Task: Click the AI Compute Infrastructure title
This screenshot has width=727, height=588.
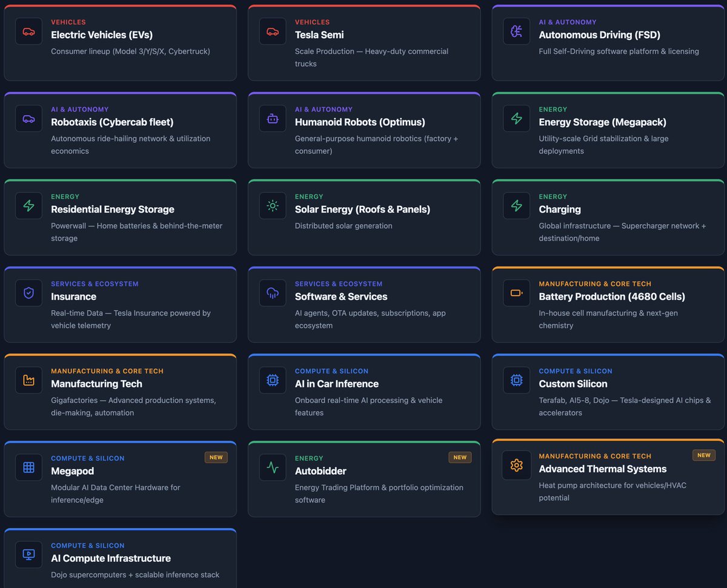Action: 111,558
